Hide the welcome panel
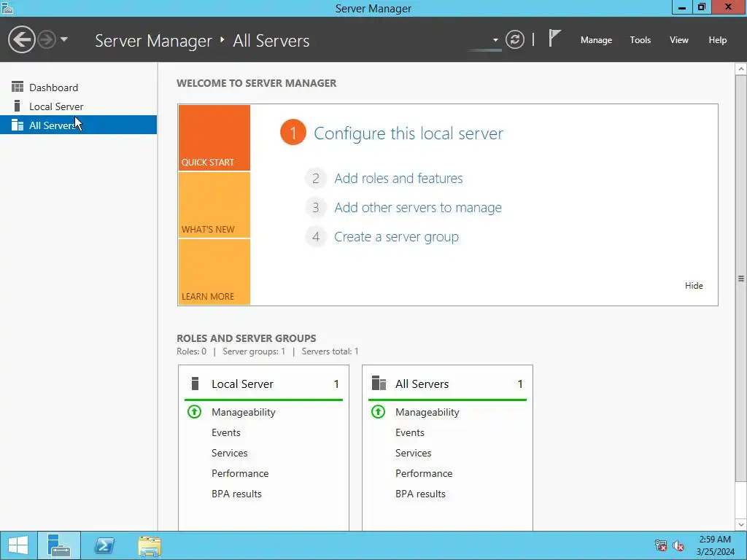Screen dimensions: 747x560 [694, 286]
